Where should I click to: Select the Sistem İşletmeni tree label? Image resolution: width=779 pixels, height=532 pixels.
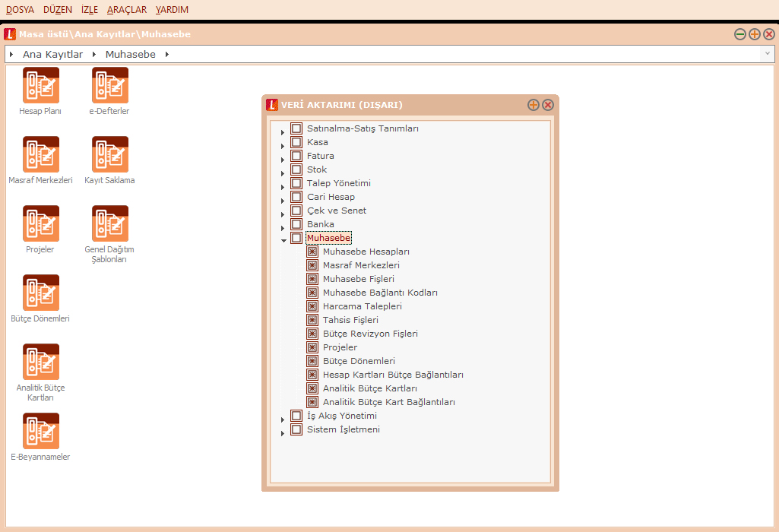tap(344, 429)
